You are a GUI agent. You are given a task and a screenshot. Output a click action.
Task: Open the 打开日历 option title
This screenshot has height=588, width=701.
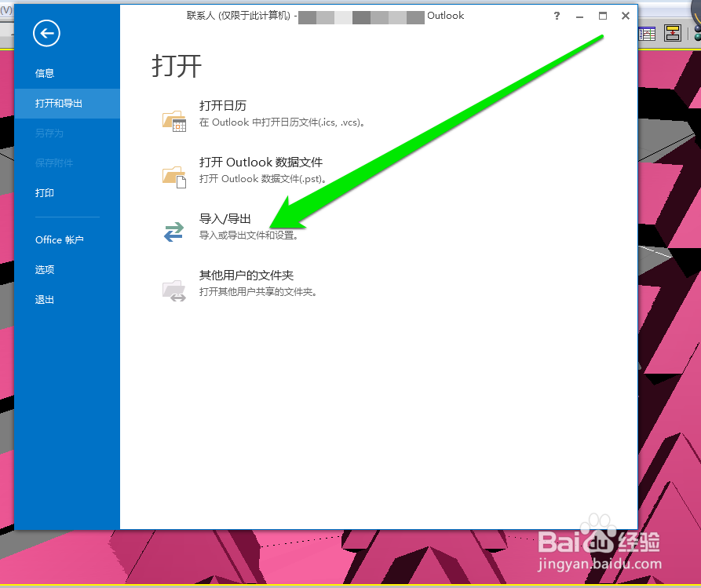(x=223, y=105)
